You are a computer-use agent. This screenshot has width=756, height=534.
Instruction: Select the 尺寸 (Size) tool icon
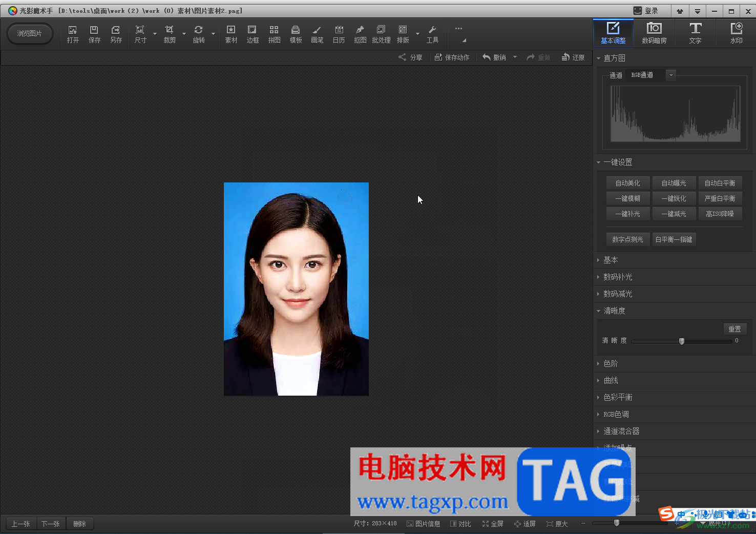[x=140, y=34]
